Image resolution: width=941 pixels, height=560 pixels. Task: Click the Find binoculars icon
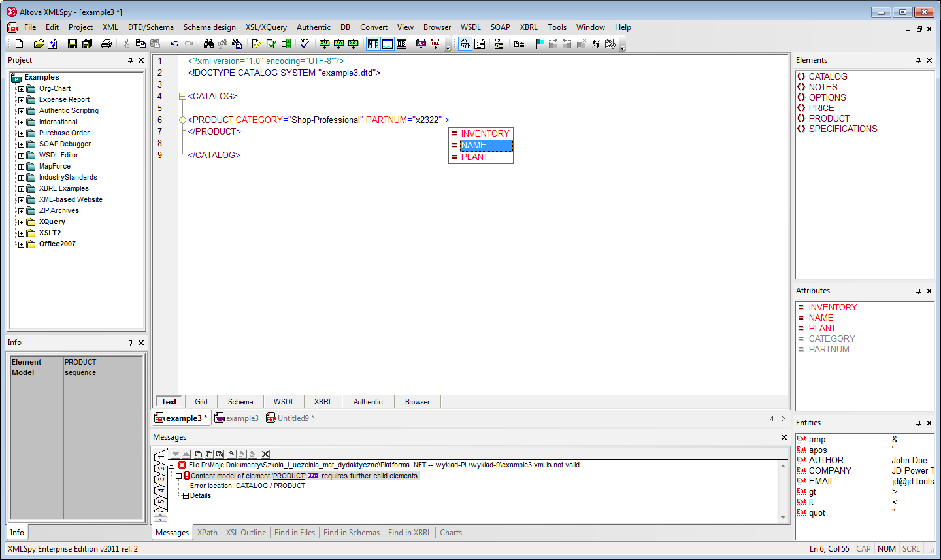(x=208, y=44)
